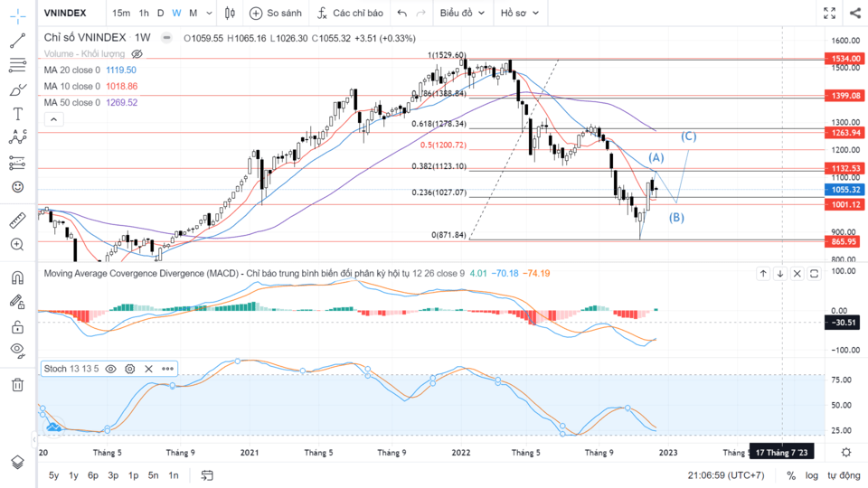Enter fullscreen chart mode

(x=829, y=13)
